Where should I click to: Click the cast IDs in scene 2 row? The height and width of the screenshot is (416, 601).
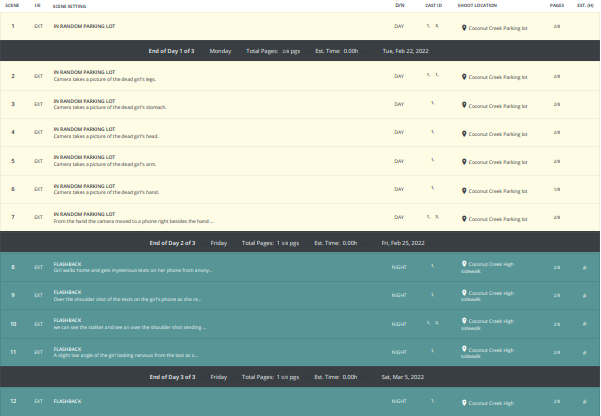pyautogui.click(x=432, y=75)
